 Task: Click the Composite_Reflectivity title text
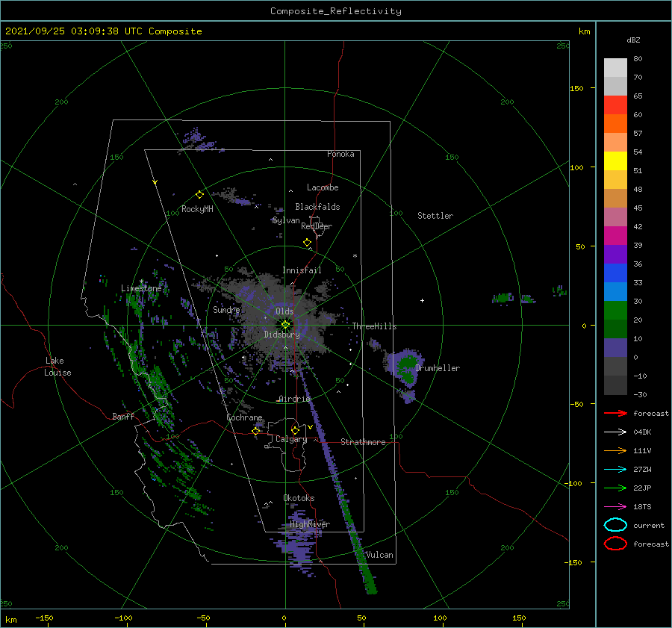click(x=336, y=11)
